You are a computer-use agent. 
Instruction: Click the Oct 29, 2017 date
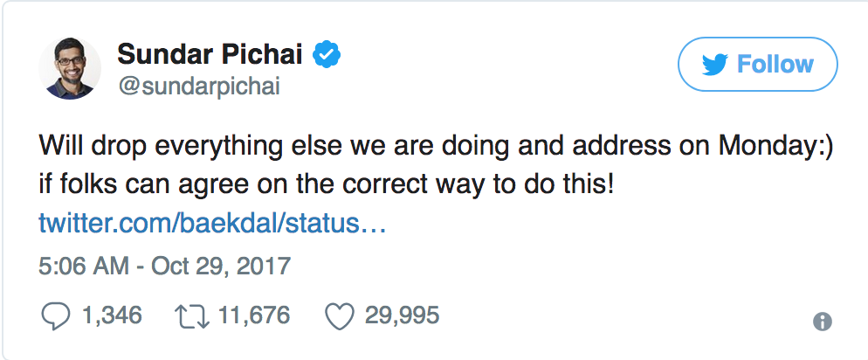click(x=220, y=265)
